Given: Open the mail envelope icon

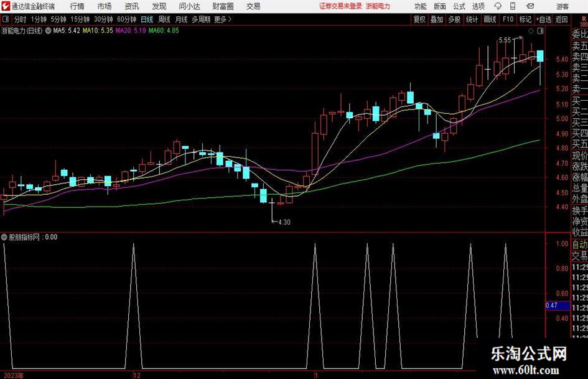Looking at the screenshot, I should click(530, 6).
